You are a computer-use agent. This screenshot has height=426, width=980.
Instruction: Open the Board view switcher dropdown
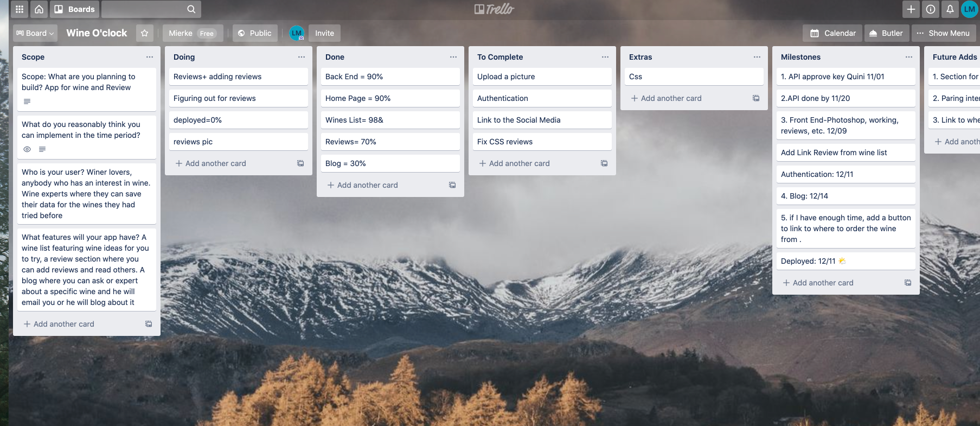35,33
